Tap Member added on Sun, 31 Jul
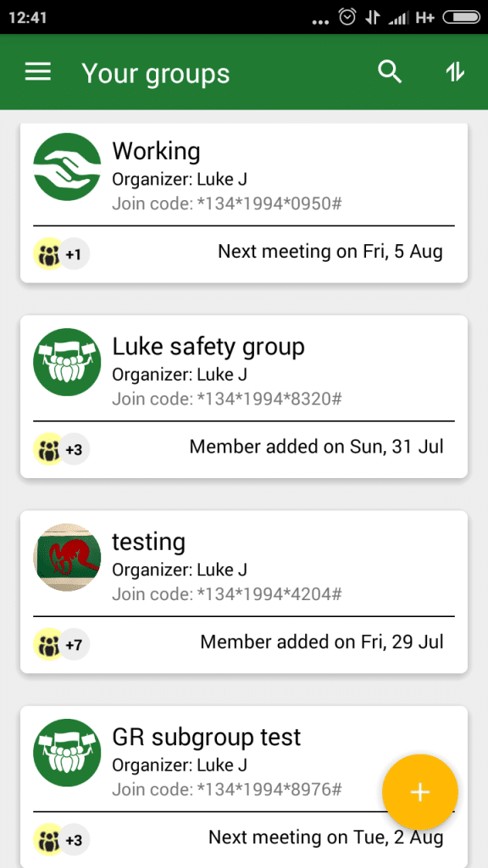 [x=316, y=446]
